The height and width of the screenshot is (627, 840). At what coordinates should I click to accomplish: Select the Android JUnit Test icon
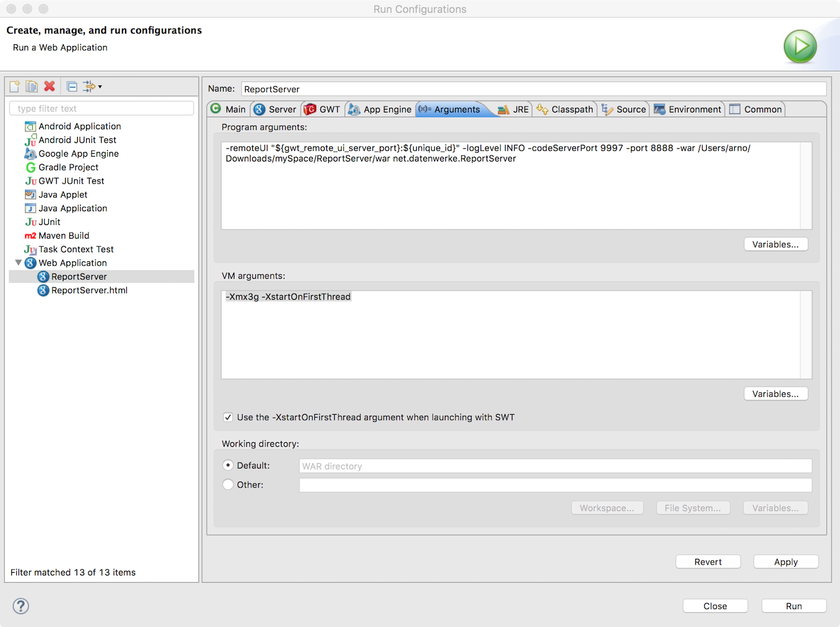pos(30,140)
